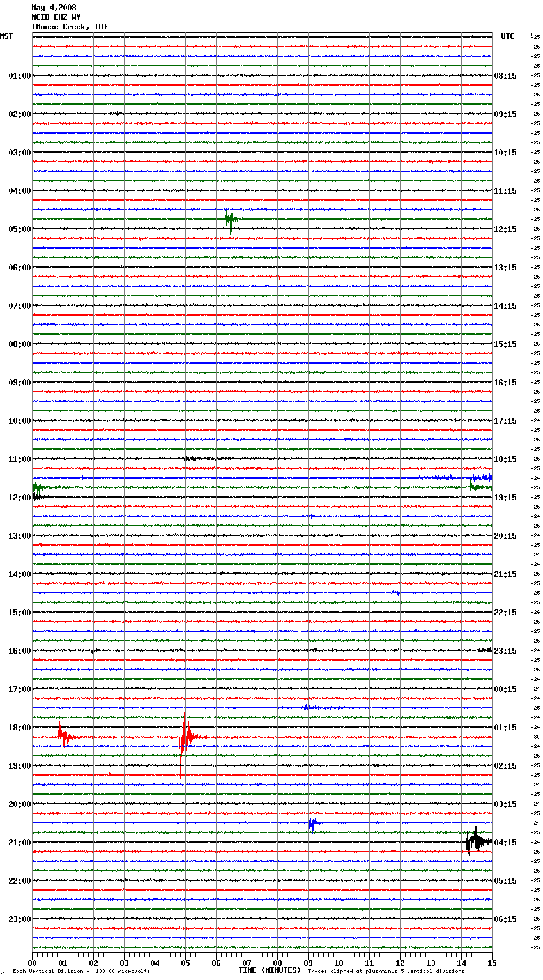The image size is (543, 980).
Task: Click the bottom axis minute tick "10"
Action: [x=339, y=962]
